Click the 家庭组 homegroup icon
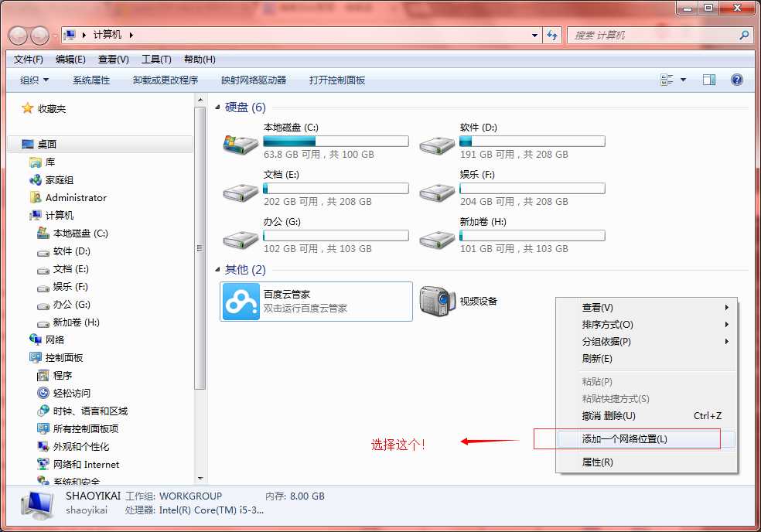Image resolution: width=761 pixels, height=532 pixels. pyautogui.click(x=36, y=180)
